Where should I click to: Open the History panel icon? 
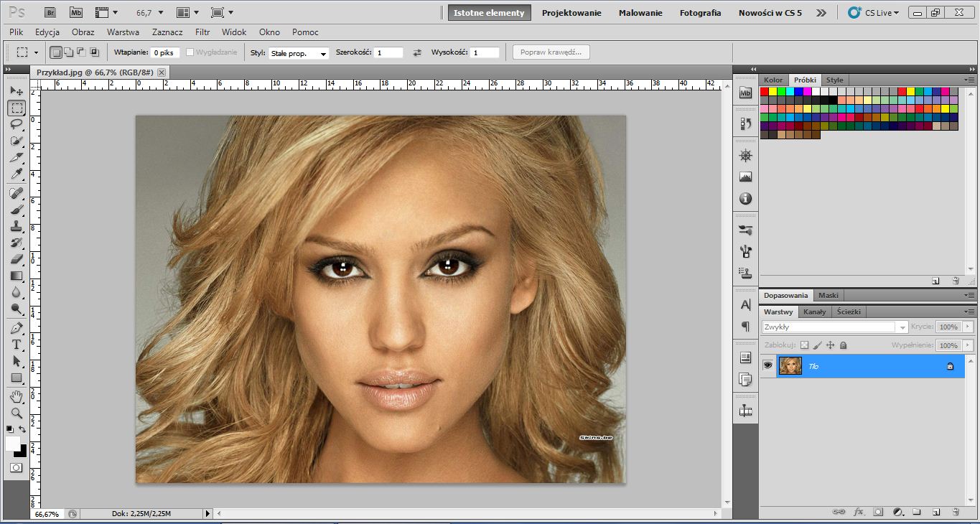pyautogui.click(x=745, y=124)
